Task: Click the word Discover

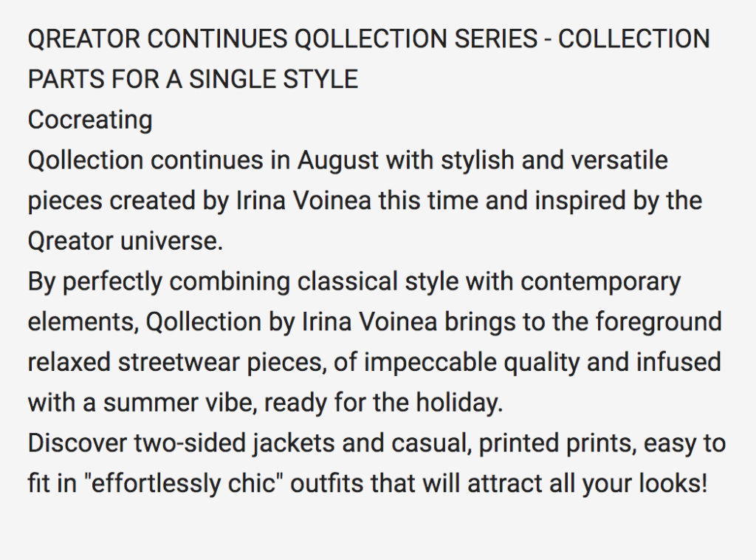Action: [x=78, y=443]
